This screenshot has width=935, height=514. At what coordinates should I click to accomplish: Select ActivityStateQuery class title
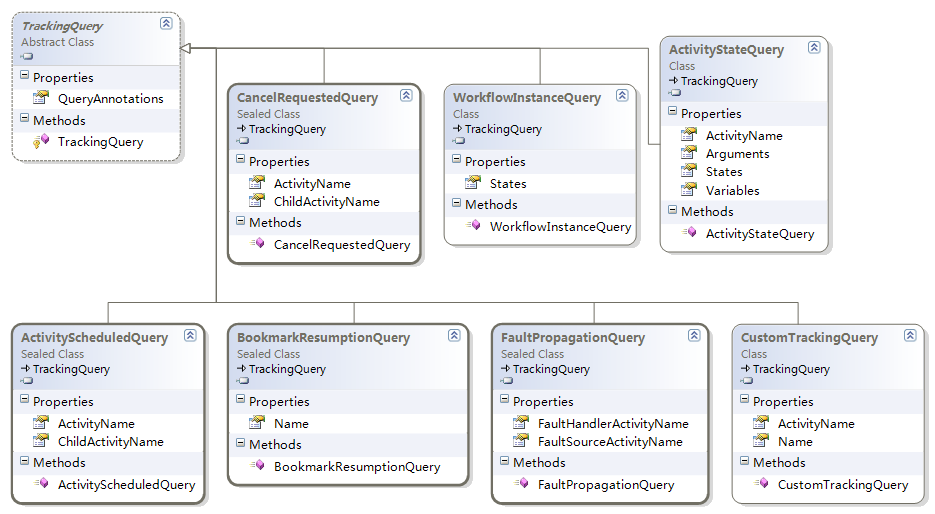click(726, 49)
